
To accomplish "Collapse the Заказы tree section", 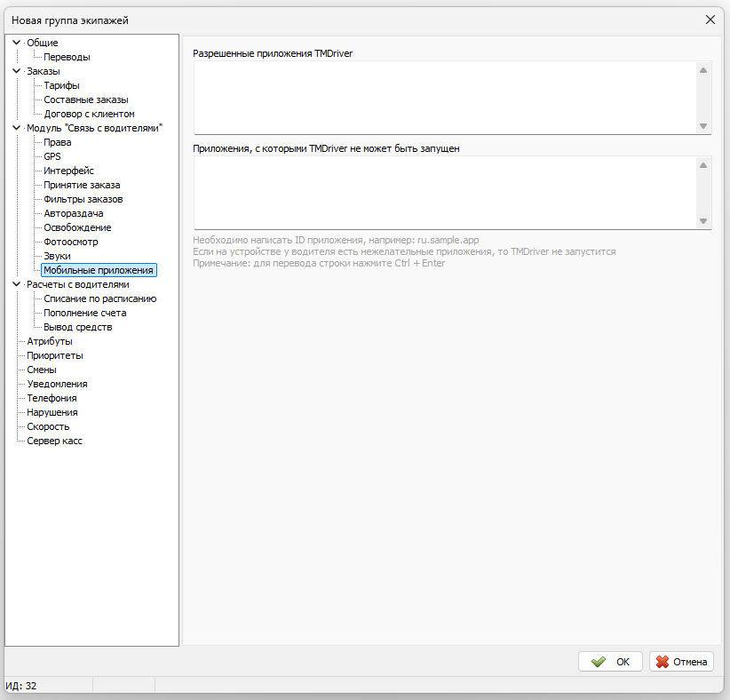I will pyautogui.click(x=17, y=71).
